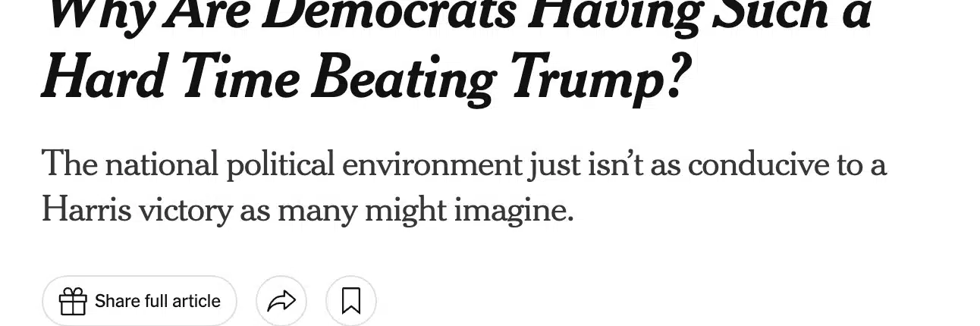The image size is (980, 326).
Task: Save article with the bookmark icon
Action: (x=350, y=301)
